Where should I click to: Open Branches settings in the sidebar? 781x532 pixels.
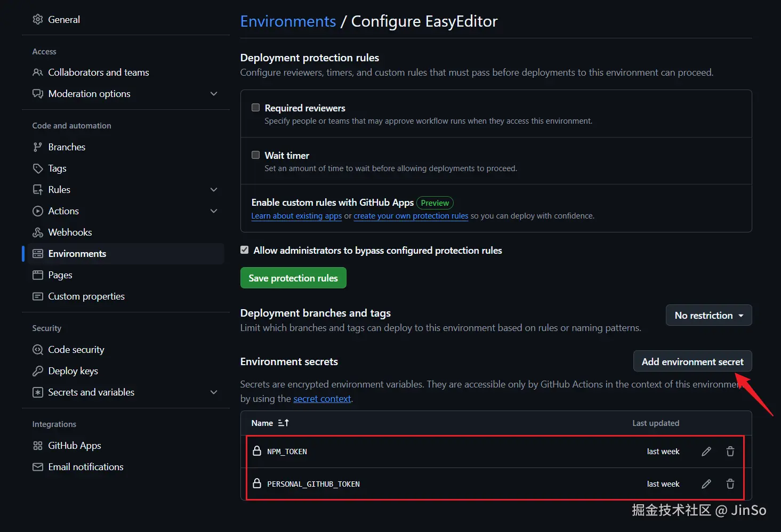[x=67, y=147]
